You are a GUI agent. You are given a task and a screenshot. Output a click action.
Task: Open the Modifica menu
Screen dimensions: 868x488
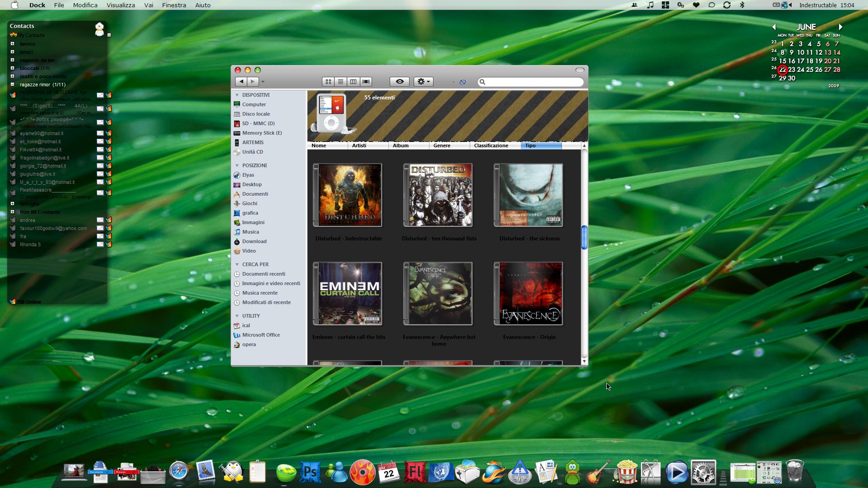click(x=85, y=5)
